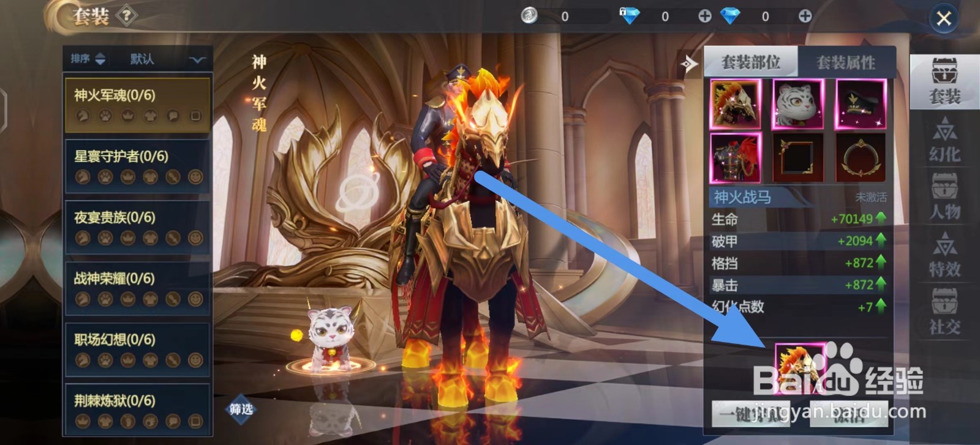
Task: Click the weapon icon in 星寰守护者 row
Action: tap(173, 177)
